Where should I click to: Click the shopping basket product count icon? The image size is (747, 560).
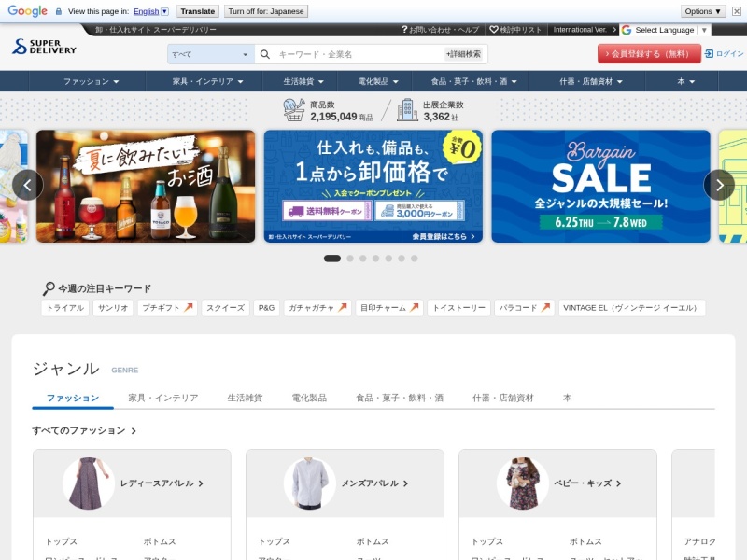tap(293, 110)
